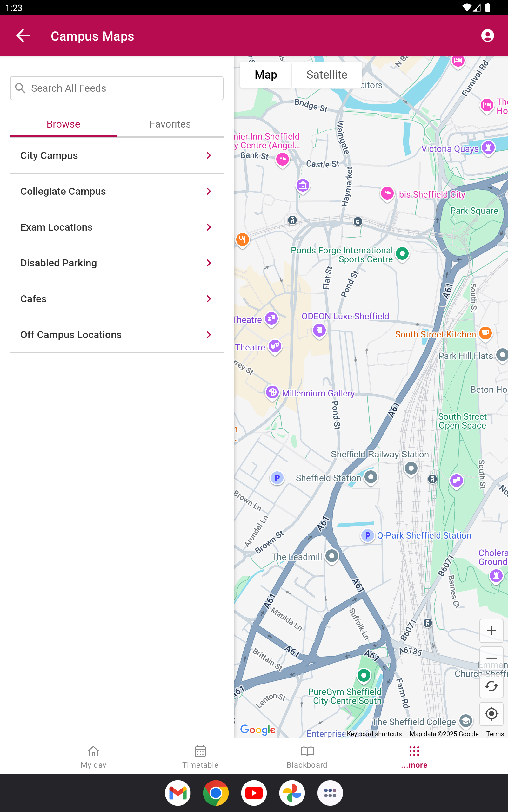The width and height of the screenshot is (508, 812).
Task: Launch YouTube from the dock
Action: pyautogui.click(x=254, y=793)
